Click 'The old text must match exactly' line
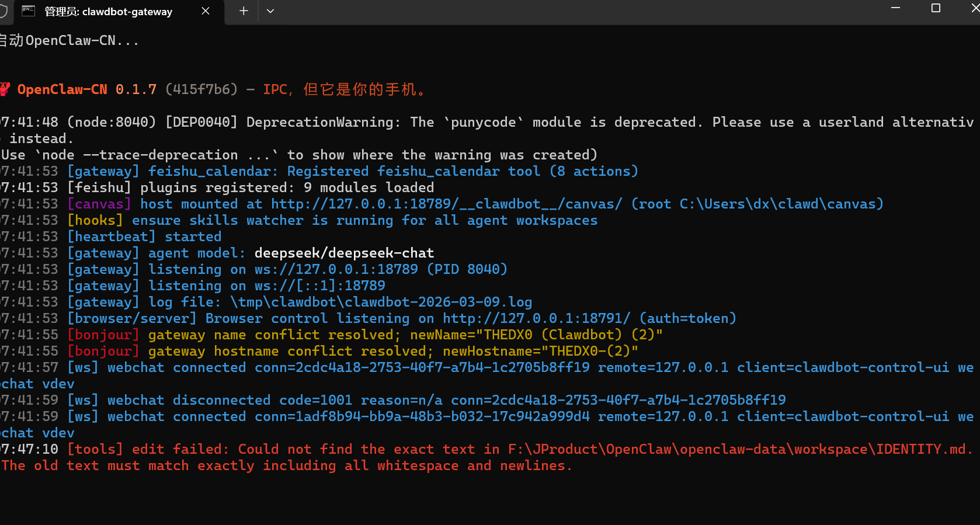This screenshot has height=525, width=980. (287, 465)
